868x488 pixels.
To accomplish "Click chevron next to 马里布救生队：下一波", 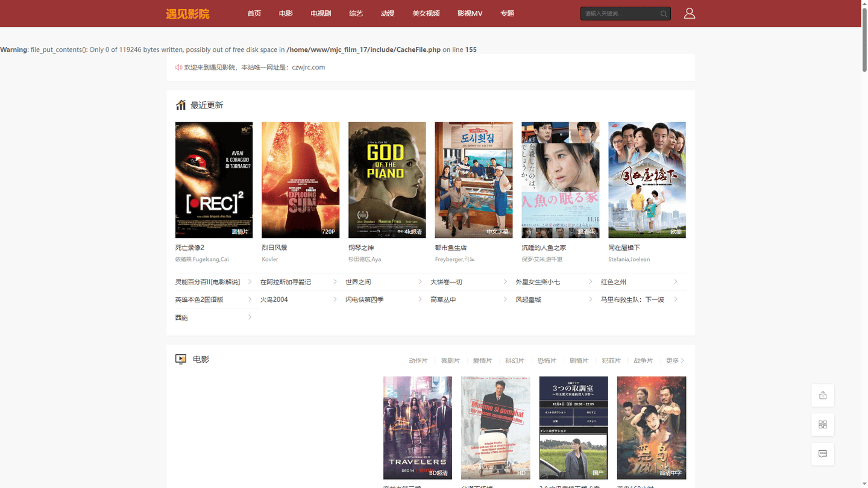I will point(675,299).
